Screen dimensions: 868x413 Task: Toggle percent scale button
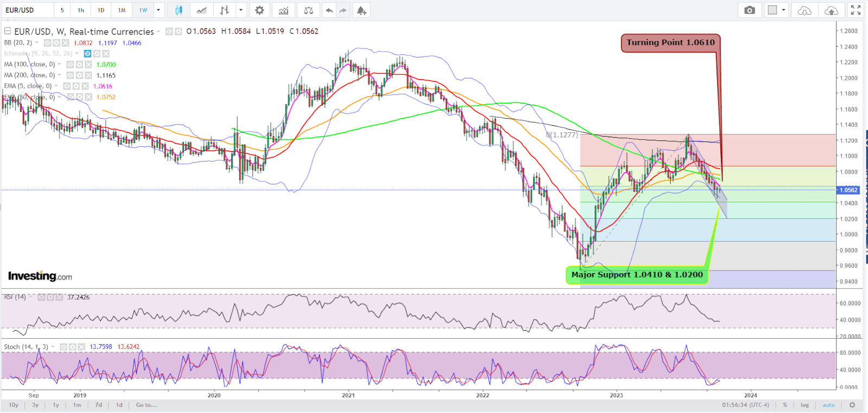click(x=784, y=405)
